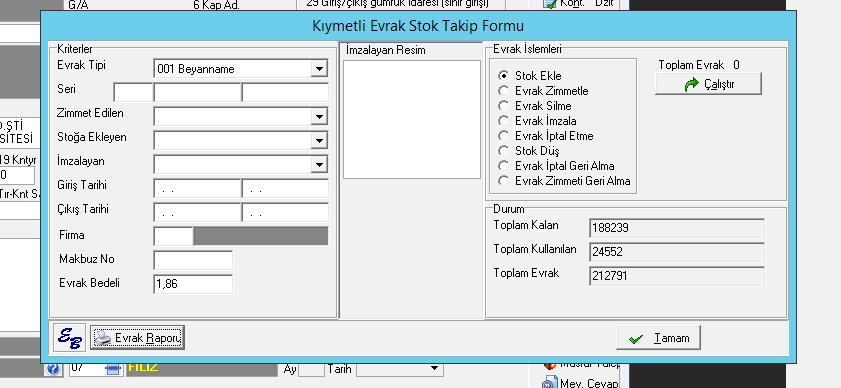Click the EB logo icon button
Screen dimensions: 841x388
(69, 338)
